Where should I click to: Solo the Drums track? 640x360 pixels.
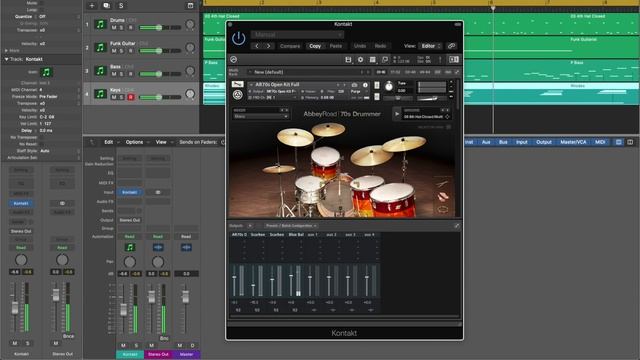coord(122,28)
